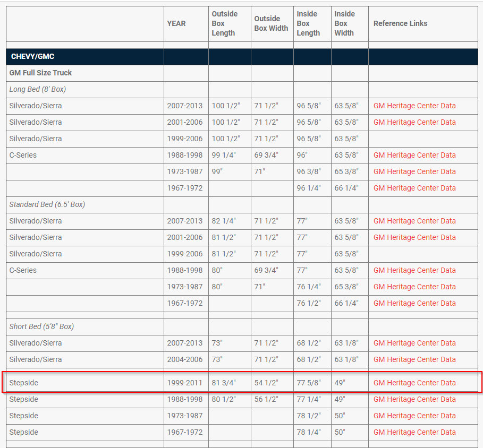This screenshot has height=448, width=483.
Task: Open GM Heritage link in Silverado/Sierra 2004-2006 row
Action: tap(414, 359)
